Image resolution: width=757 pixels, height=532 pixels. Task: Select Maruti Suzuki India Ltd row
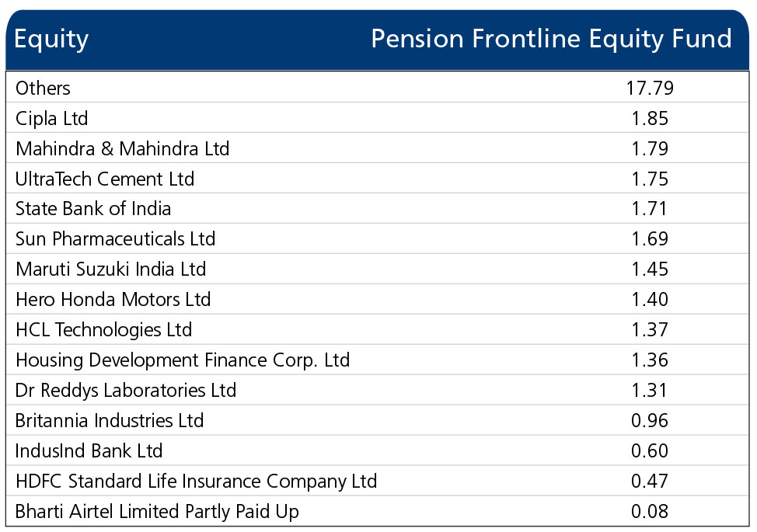click(378, 269)
